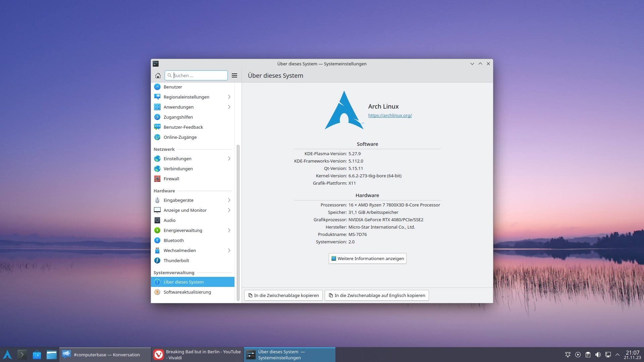Click the media player tray icon
The width and height of the screenshot is (644, 362).
click(578, 355)
